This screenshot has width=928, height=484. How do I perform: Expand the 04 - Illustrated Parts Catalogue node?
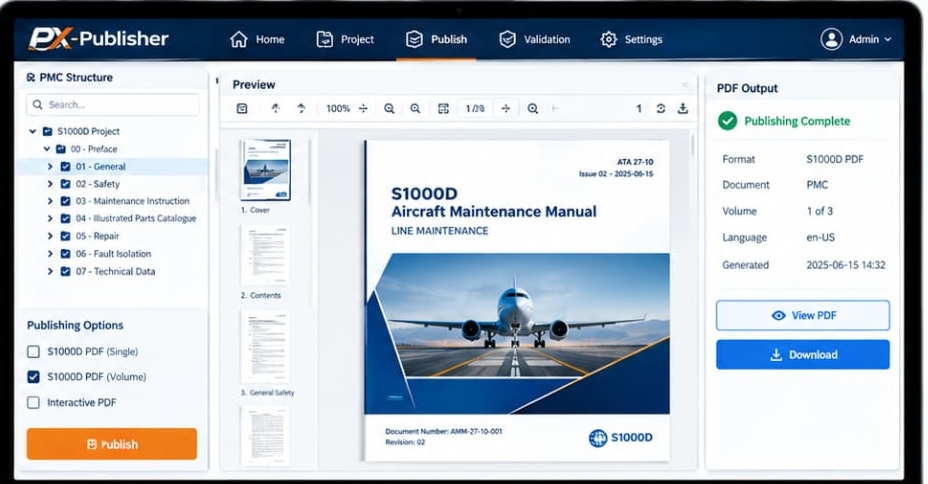tap(50, 218)
